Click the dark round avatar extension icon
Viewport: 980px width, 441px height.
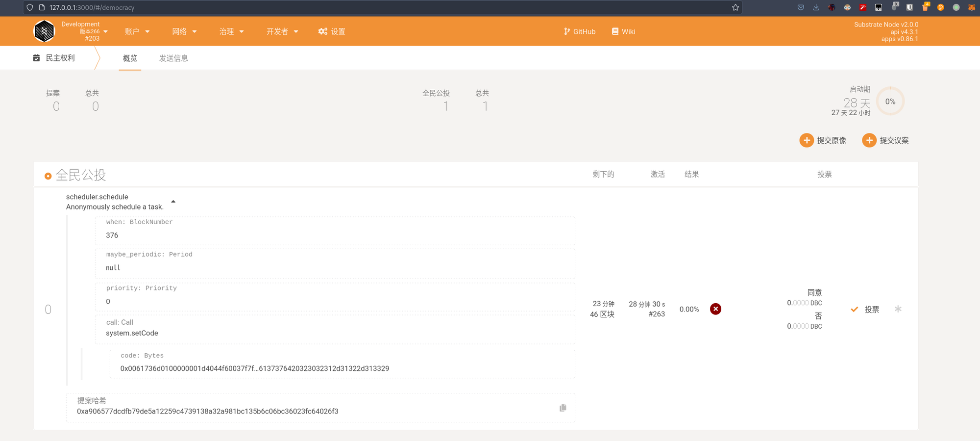pyautogui.click(x=832, y=7)
